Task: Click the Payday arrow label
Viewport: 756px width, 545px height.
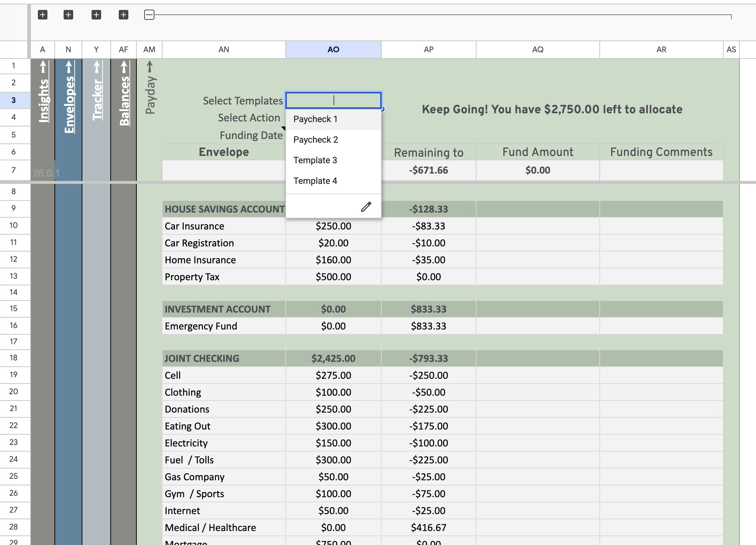Action: click(x=150, y=88)
